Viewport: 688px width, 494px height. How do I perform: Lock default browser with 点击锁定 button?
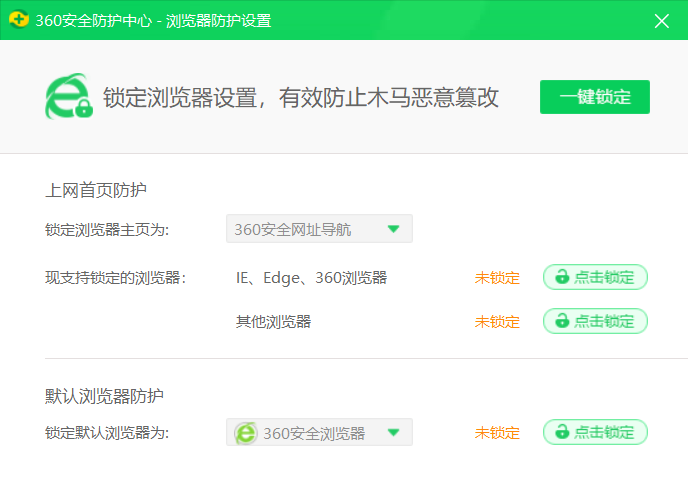coord(595,432)
